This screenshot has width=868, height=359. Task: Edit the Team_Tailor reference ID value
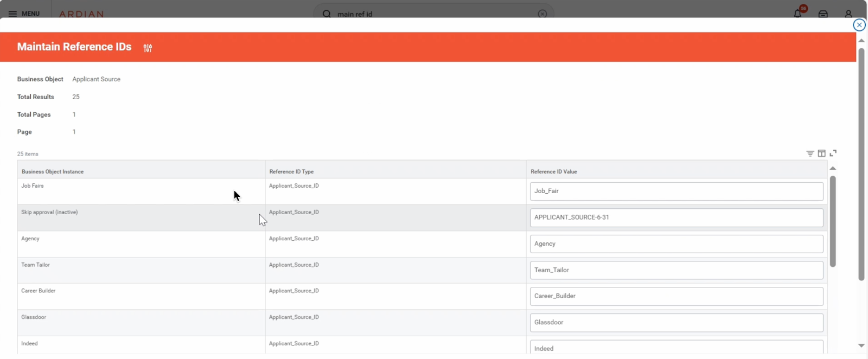click(x=676, y=270)
